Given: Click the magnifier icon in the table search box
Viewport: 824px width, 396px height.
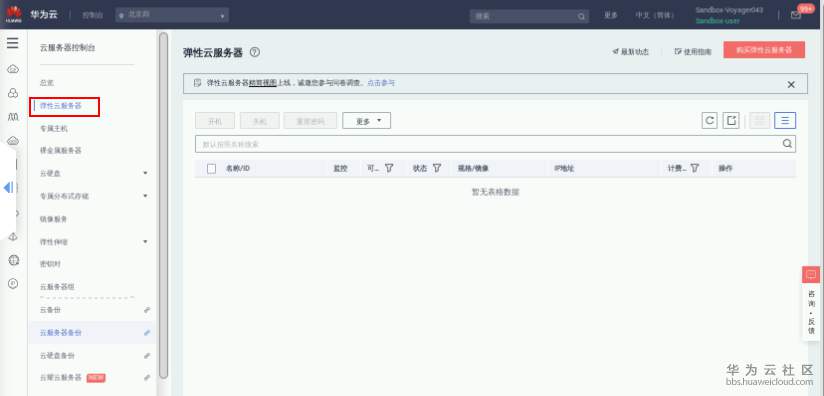Looking at the screenshot, I should pos(787,144).
